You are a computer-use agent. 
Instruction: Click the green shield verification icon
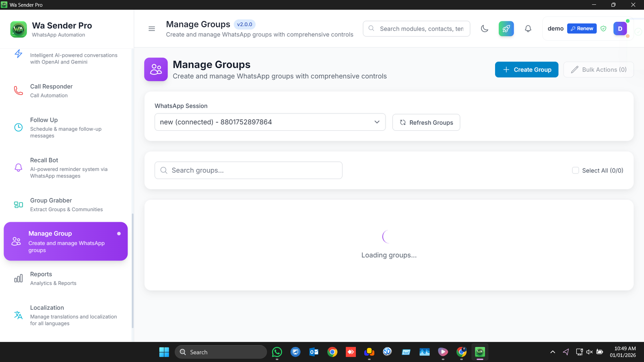603,29
